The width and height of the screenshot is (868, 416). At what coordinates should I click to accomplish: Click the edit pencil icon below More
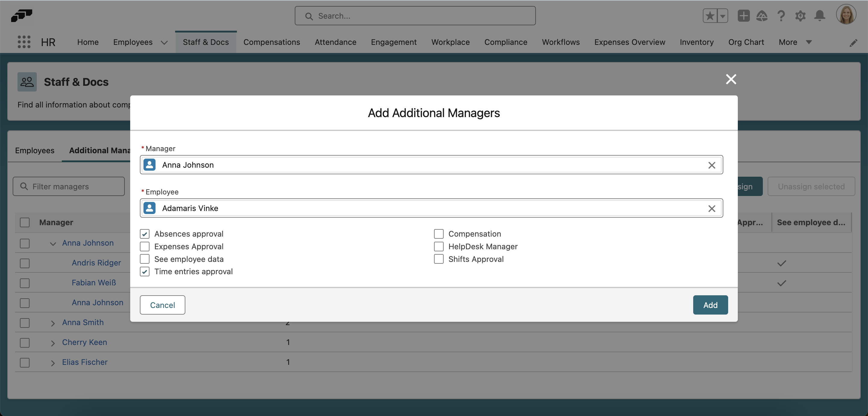(x=854, y=42)
